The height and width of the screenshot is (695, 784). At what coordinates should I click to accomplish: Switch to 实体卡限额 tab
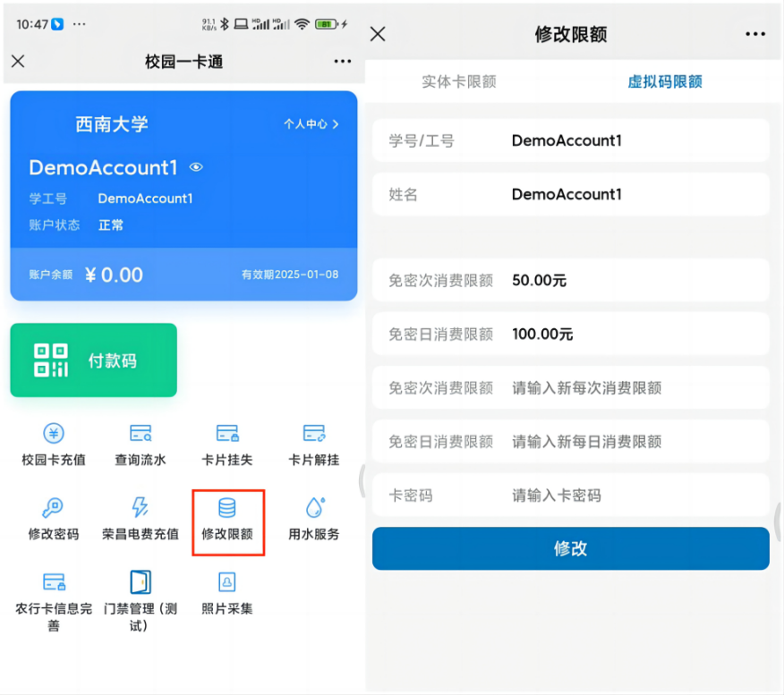[x=459, y=81]
